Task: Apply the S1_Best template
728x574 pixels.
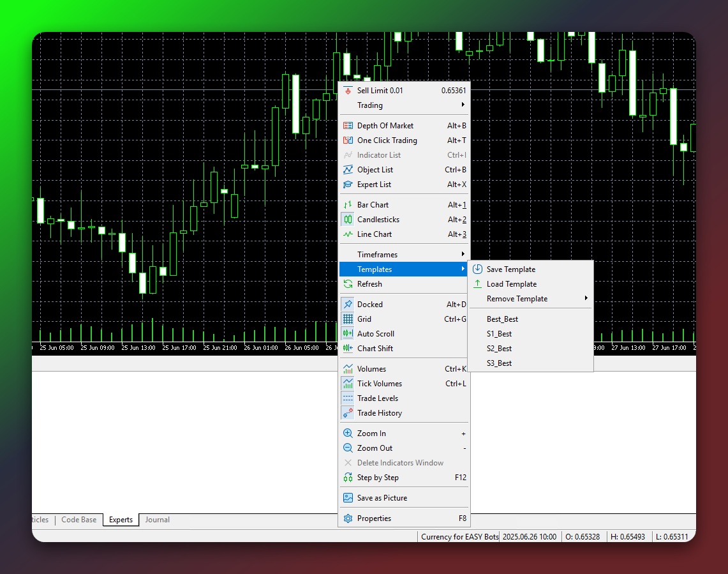Action: point(531,334)
